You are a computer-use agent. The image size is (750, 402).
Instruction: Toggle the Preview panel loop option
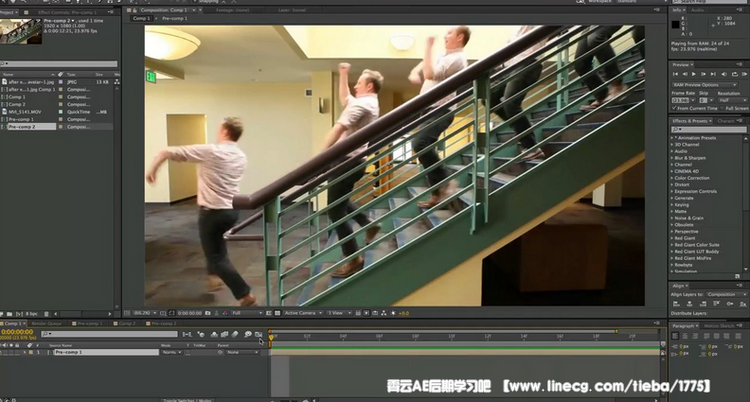coord(735,74)
